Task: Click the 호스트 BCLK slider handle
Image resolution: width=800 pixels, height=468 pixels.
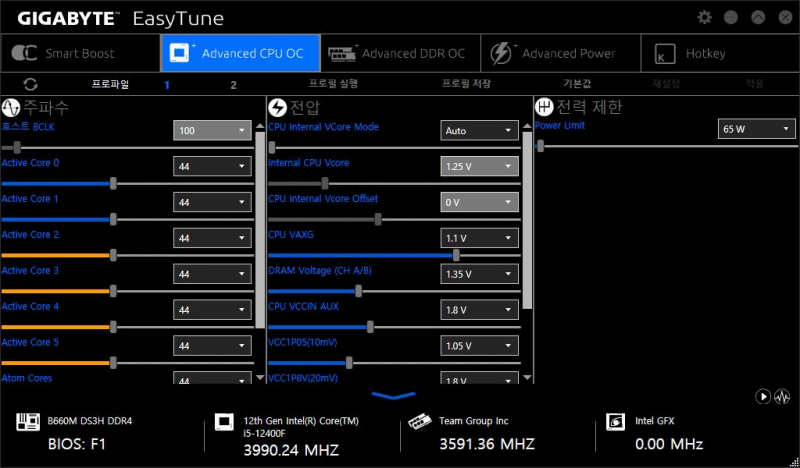Action: (17, 148)
